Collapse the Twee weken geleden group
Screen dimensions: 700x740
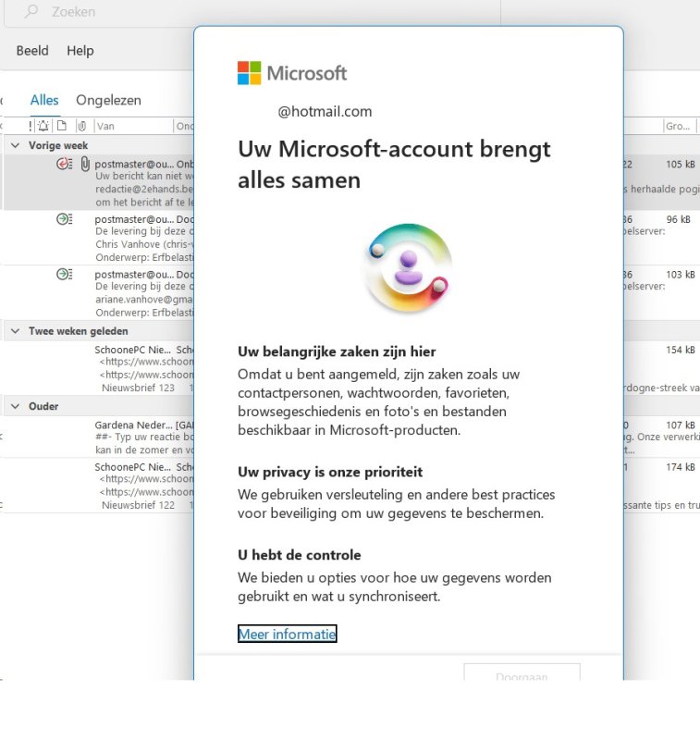click(15, 331)
